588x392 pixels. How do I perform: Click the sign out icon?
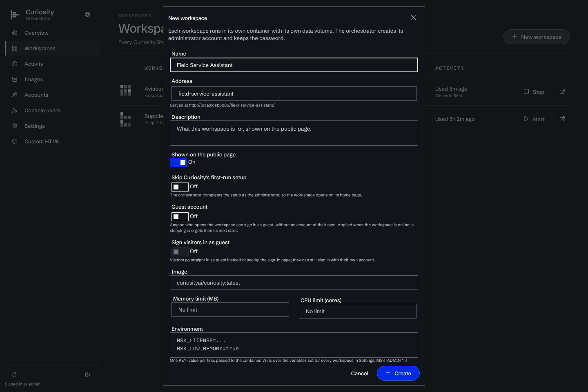(87, 375)
